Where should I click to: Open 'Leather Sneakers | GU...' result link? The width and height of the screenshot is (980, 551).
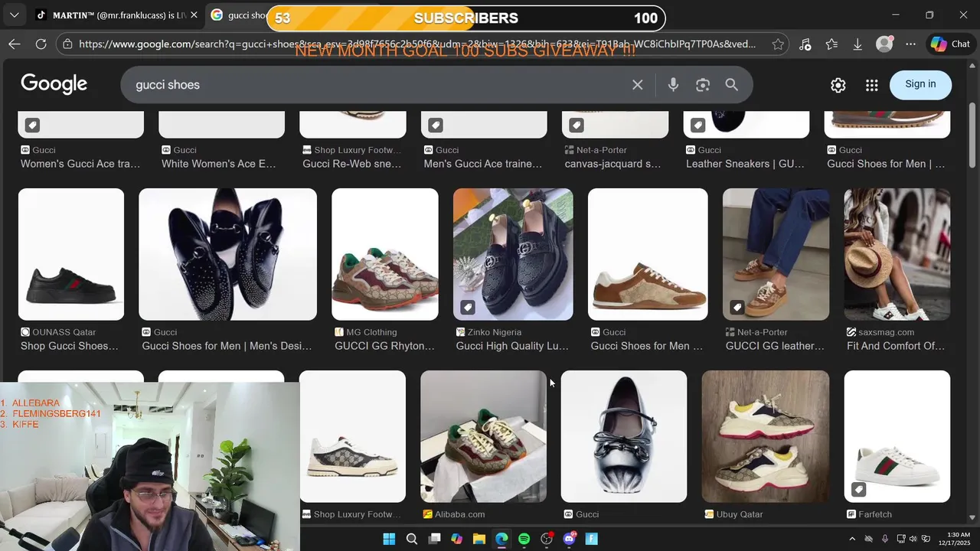pos(745,164)
